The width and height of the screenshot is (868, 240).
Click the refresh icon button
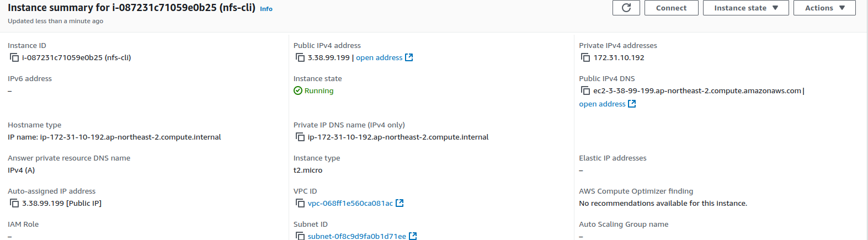pyautogui.click(x=626, y=8)
